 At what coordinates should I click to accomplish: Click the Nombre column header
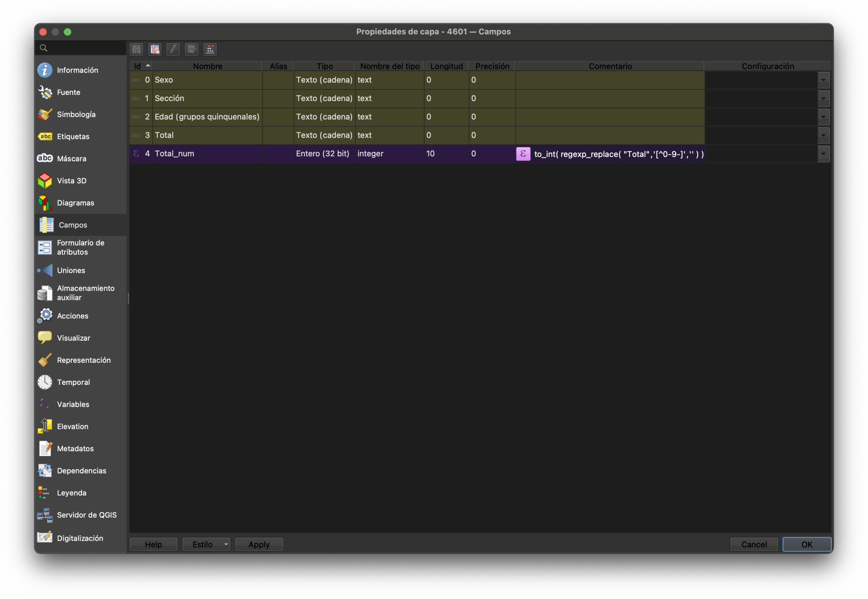[x=208, y=66]
